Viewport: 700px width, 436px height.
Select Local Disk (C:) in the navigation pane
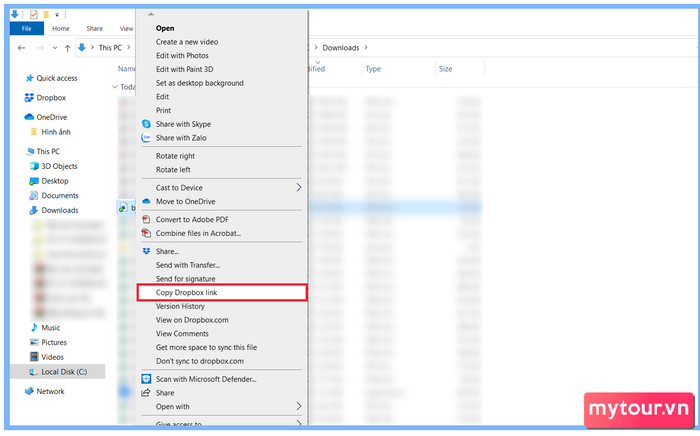coord(58,372)
